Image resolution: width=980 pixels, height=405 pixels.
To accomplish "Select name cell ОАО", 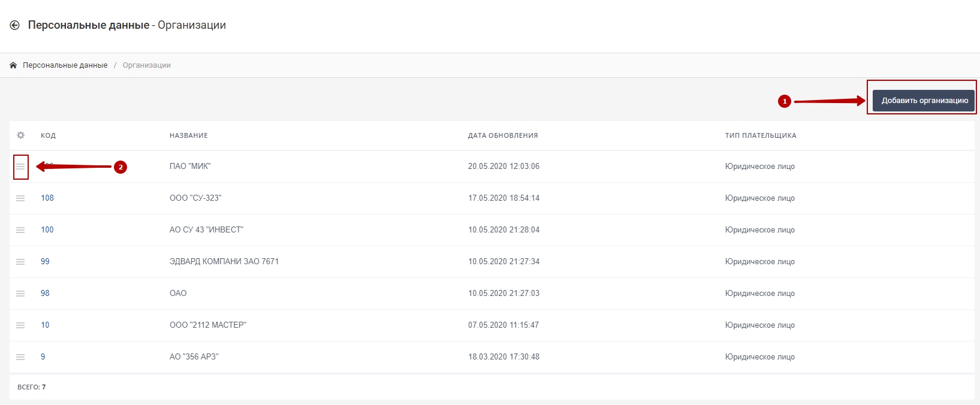I will click(178, 294).
